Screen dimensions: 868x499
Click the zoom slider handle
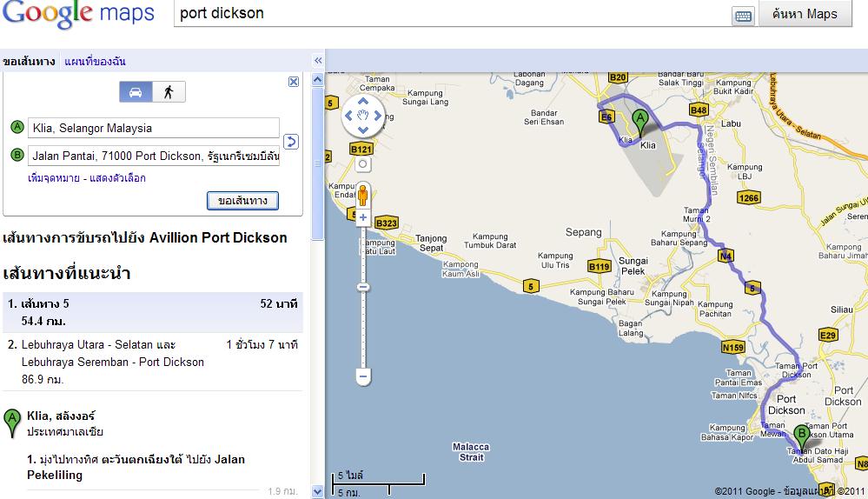click(363, 287)
